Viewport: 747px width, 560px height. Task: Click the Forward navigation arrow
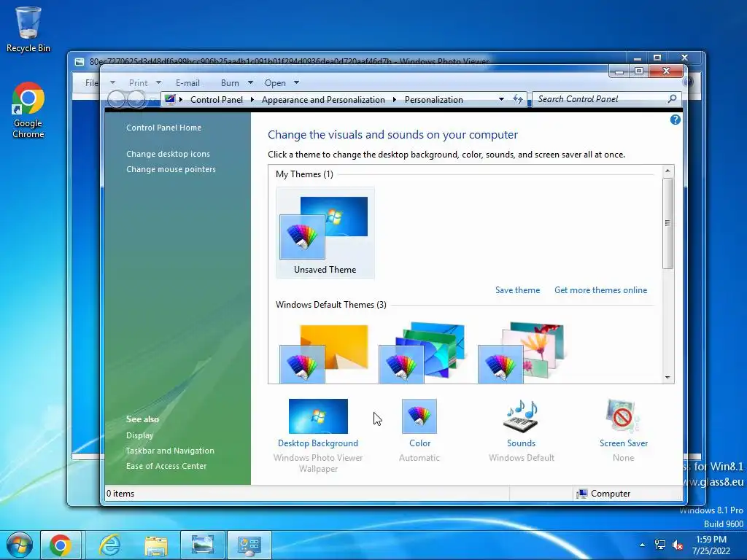tap(136, 99)
